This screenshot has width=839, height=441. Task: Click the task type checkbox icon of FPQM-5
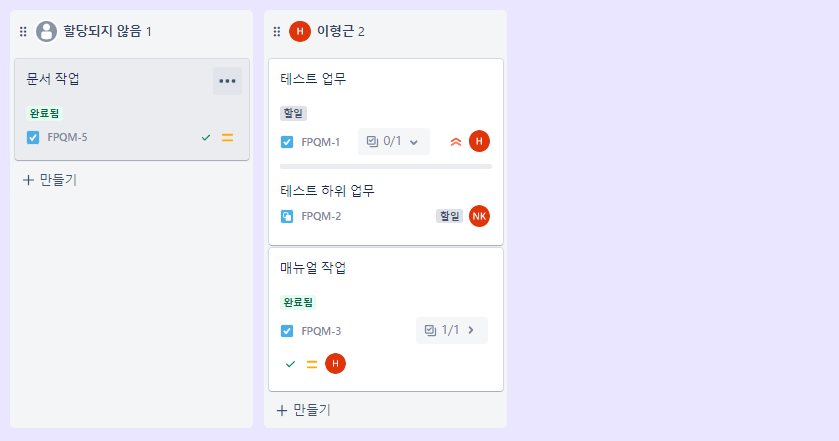tap(33, 138)
